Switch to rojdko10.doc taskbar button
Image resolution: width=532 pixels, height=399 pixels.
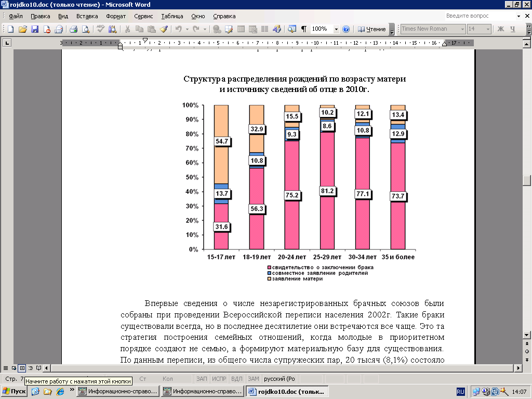[287, 392]
